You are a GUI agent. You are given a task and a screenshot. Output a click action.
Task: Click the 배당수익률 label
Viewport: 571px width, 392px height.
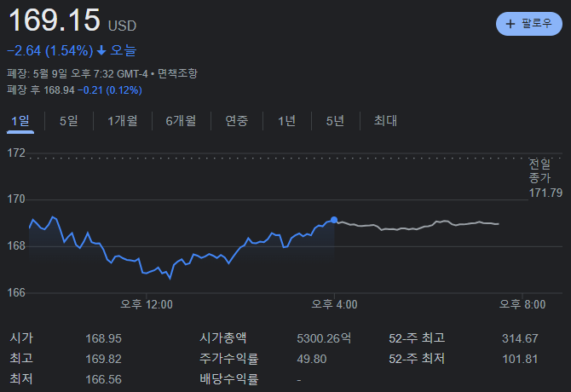pos(229,379)
